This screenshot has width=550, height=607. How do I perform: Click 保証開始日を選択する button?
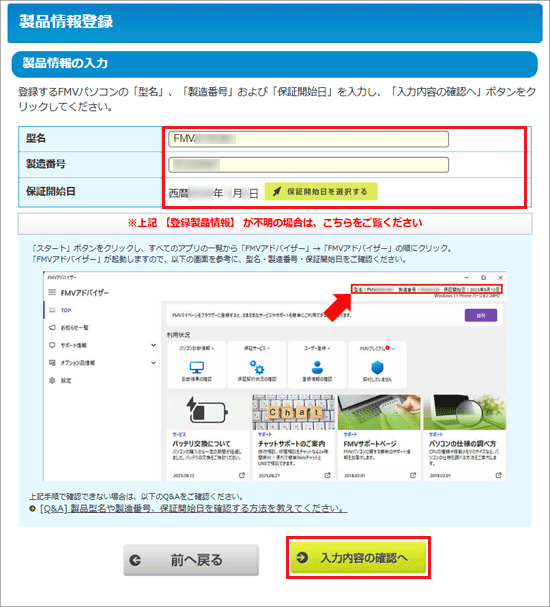pos(321,191)
